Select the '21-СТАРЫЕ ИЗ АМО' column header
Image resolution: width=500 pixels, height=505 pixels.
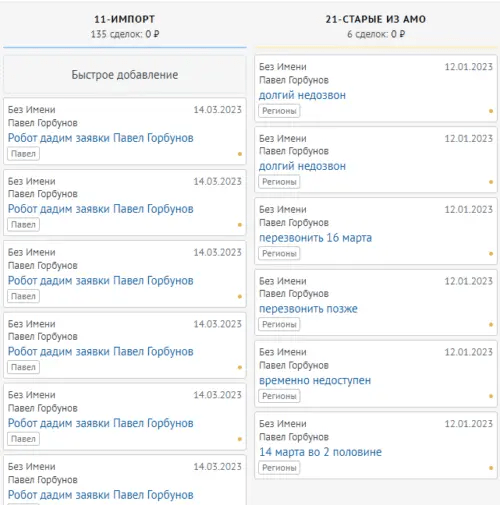tap(376, 19)
